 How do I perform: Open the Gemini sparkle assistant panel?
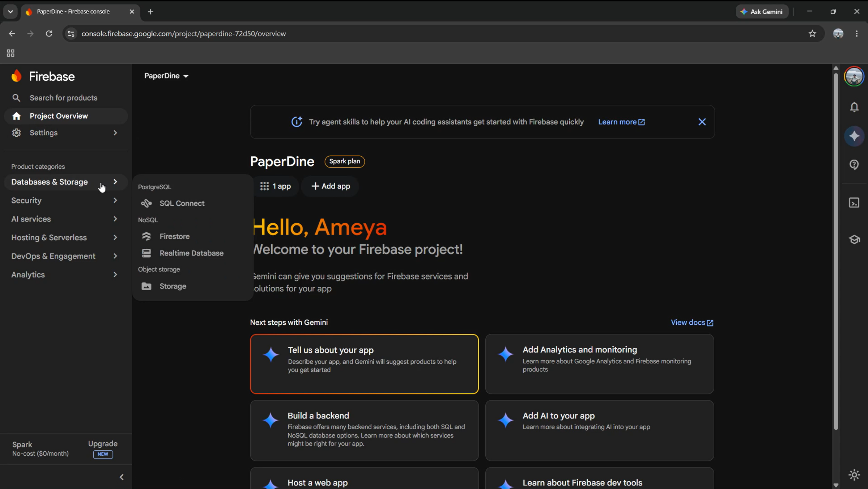(854, 136)
